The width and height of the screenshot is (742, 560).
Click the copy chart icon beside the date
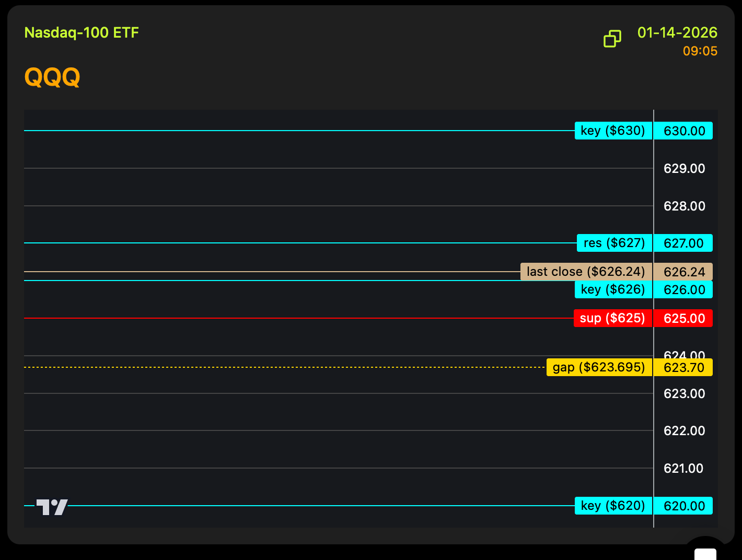click(612, 39)
